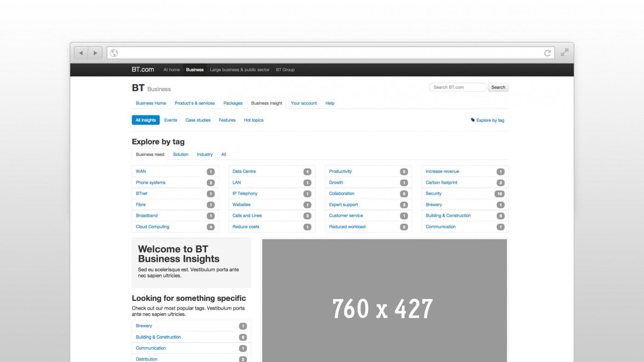Click the fullscreen expand arrows icon
644x362 pixels.
pyautogui.click(x=564, y=52)
